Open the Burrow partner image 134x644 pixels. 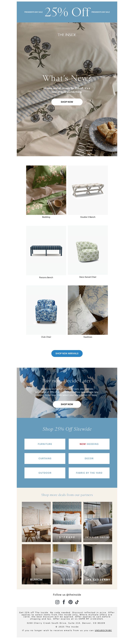[x=36, y=564]
